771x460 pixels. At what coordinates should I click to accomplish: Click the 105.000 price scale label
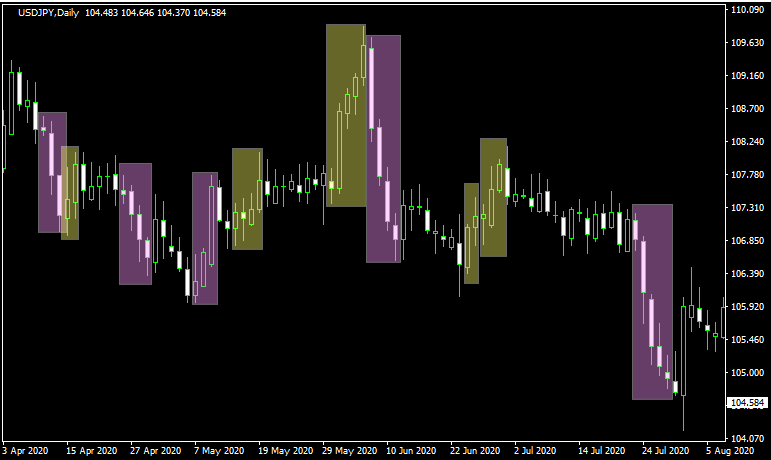[x=747, y=373]
